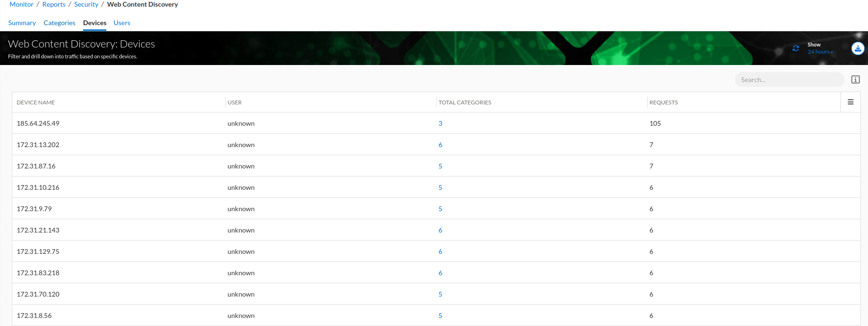Select the Devices tab

[x=94, y=23]
